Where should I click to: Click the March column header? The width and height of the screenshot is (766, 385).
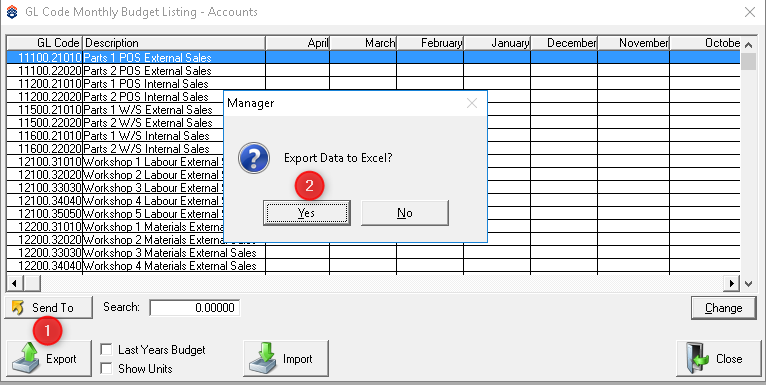(363, 43)
